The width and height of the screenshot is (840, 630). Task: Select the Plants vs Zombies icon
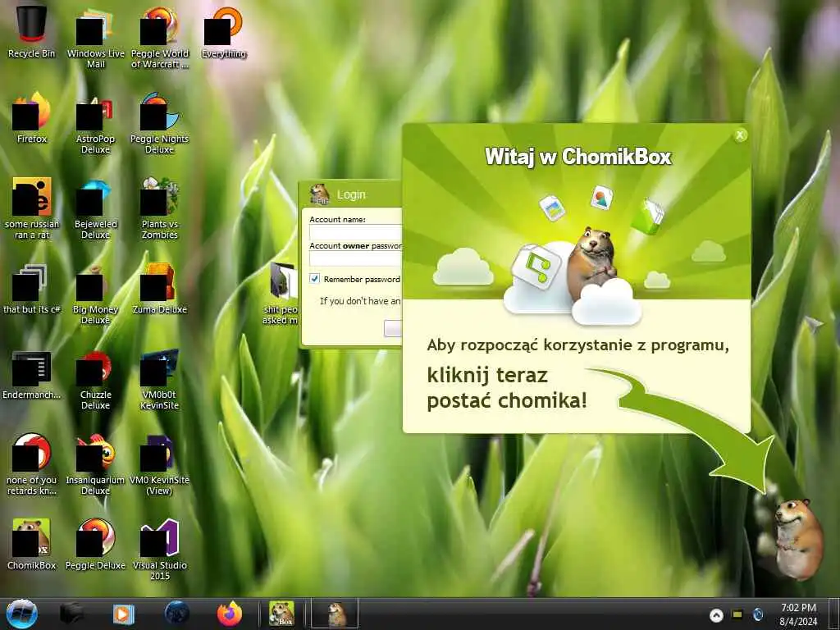(x=160, y=209)
